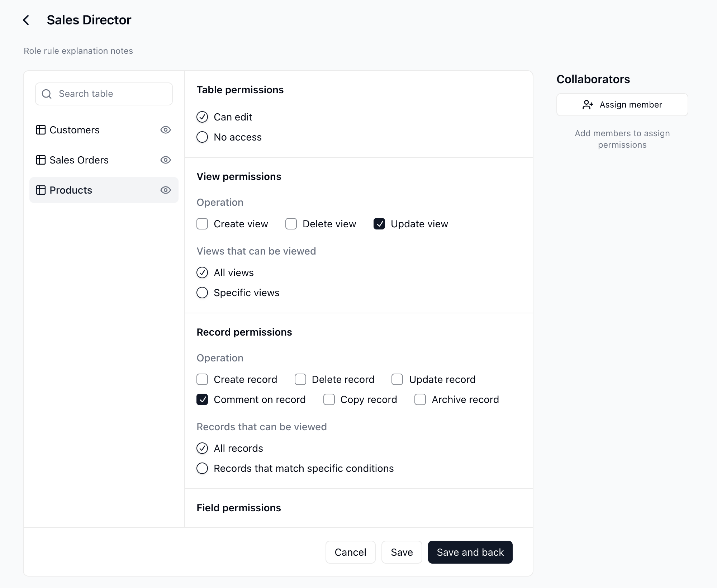Enable the Create view checkbox
Image resolution: width=717 pixels, height=588 pixels.
[202, 224]
